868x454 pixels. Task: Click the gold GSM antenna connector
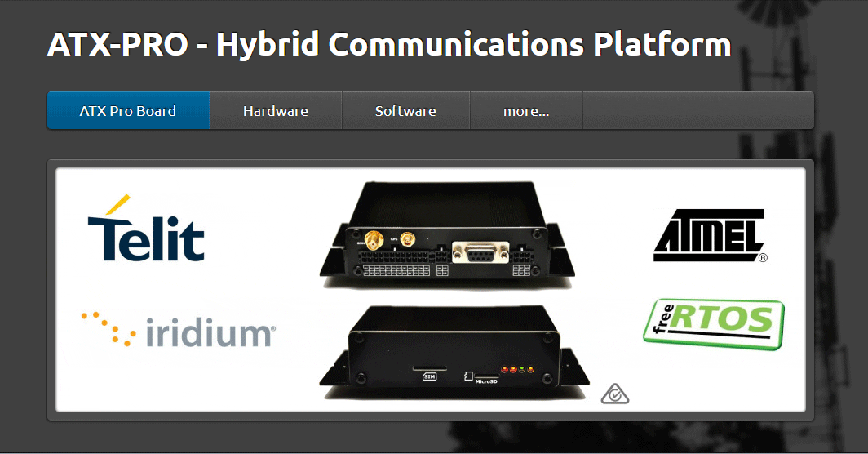[x=374, y=241]
